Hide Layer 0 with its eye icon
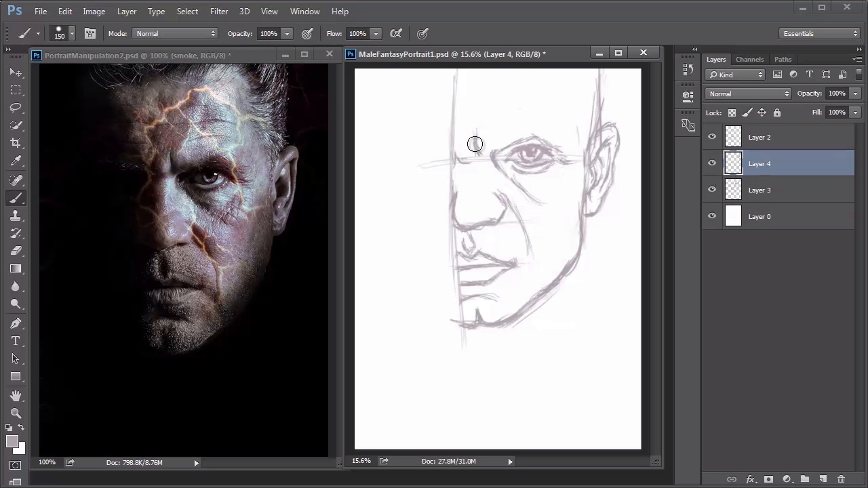This screenshot has width=868, height=488. click(x=712, y=216)
